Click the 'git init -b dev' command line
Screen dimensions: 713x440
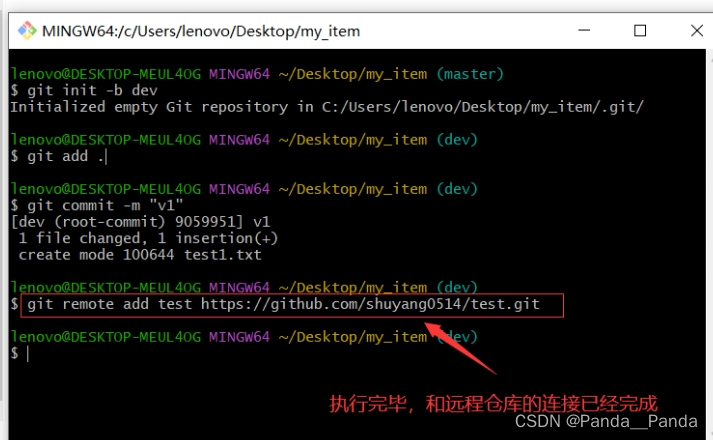click(84, 90)
